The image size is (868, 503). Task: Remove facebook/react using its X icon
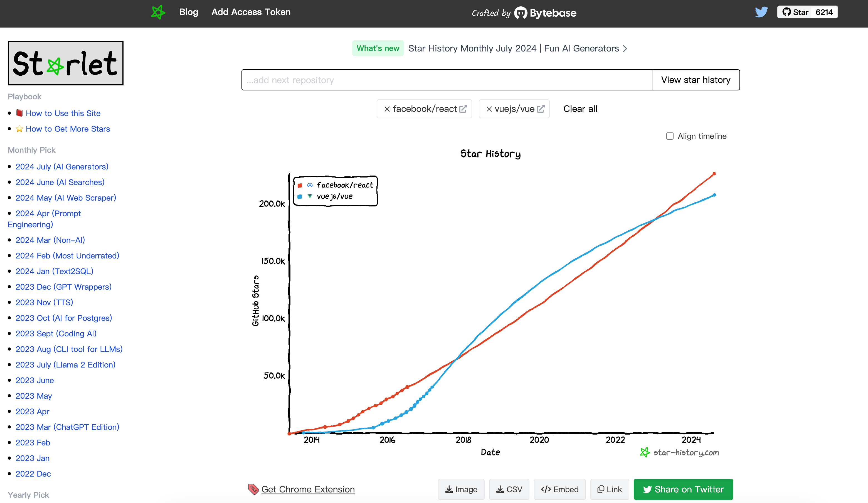[387, 109]
